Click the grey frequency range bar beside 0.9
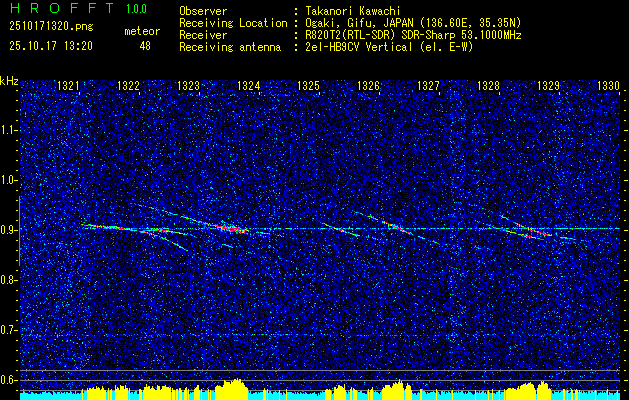The width and height of the screenshot is (629, 400). [19, 231]
